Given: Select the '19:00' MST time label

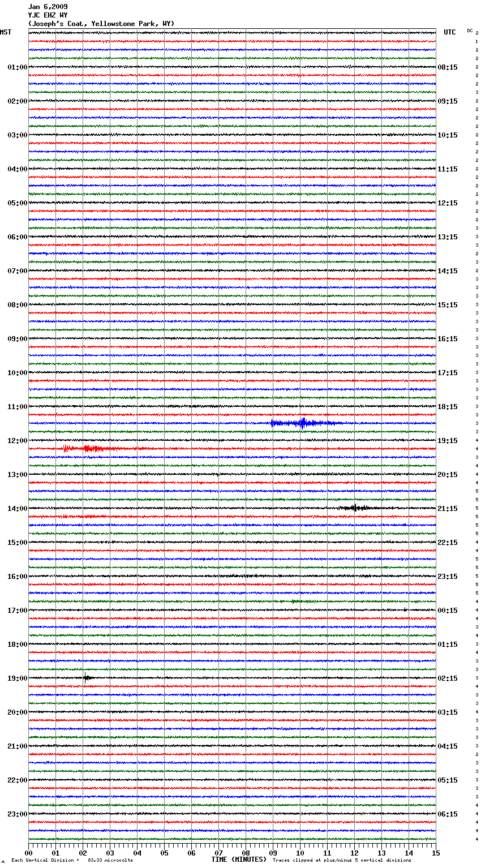Looking at the screenshot, I should 17,678.
